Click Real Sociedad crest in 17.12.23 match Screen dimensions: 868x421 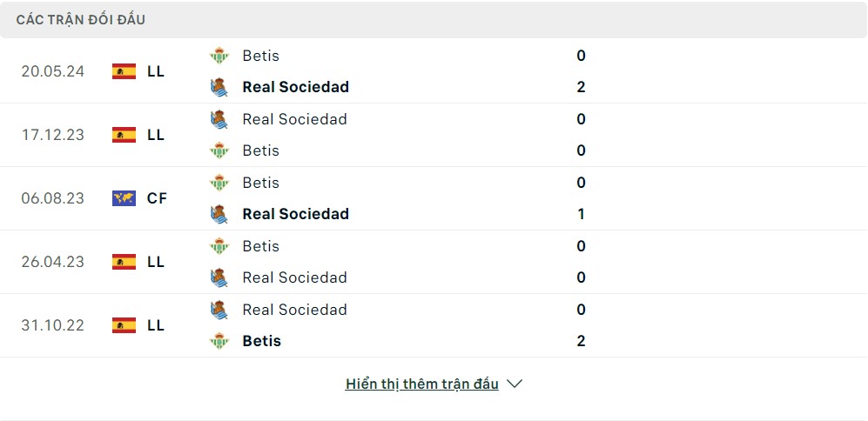(x=219, y=119)
